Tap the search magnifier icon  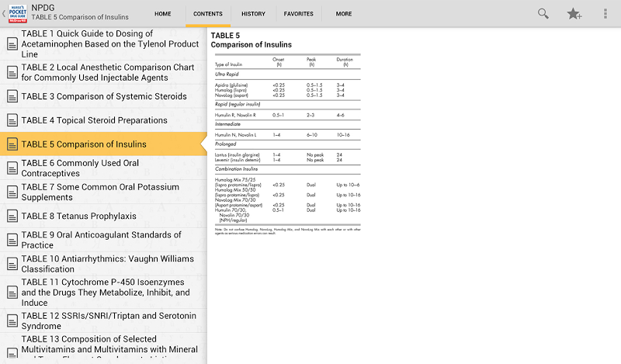(x=543, y=14)
